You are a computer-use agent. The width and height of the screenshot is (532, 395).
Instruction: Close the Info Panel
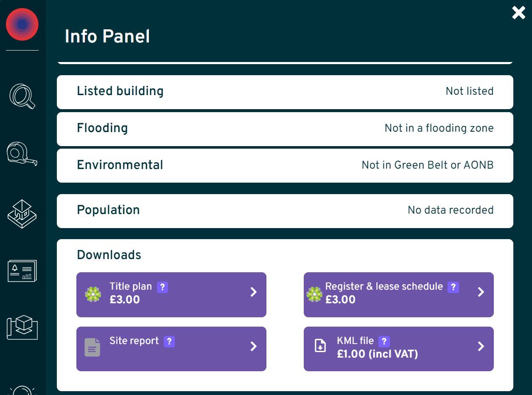(x=518, y=13)
